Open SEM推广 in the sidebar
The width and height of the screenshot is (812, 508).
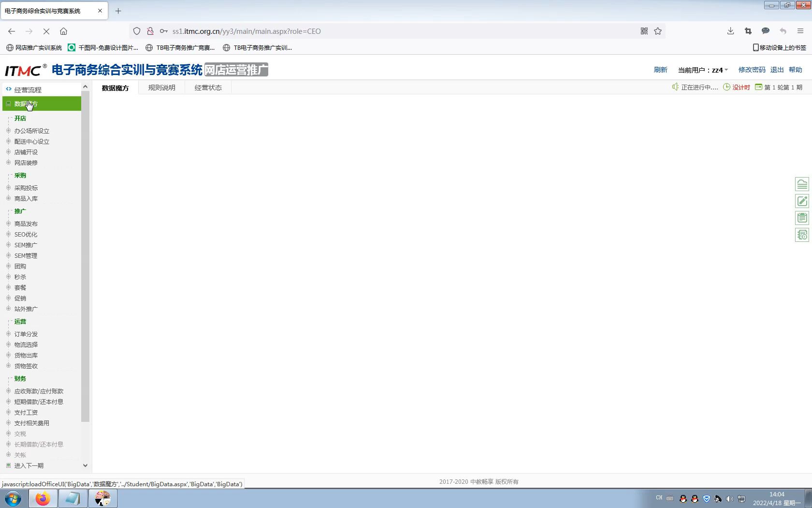pos(26,245)
